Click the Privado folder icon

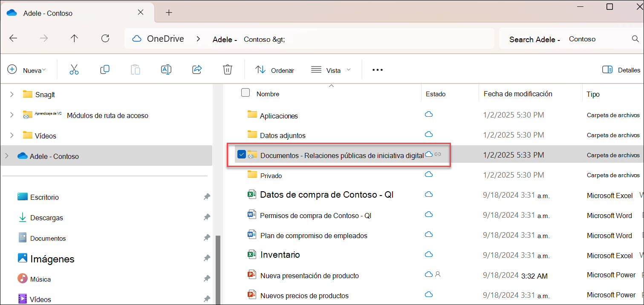[x=252, y=175]
